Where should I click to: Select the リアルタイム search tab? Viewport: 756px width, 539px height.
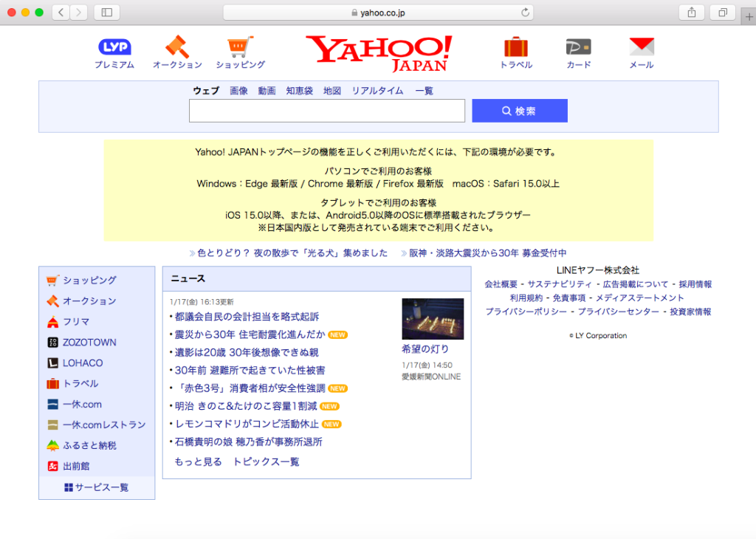377,91
